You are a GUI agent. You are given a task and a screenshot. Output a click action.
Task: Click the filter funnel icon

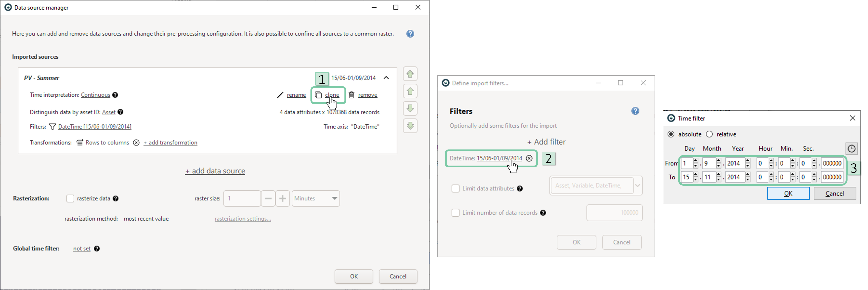pyautogui.click(x=52, y=127)
